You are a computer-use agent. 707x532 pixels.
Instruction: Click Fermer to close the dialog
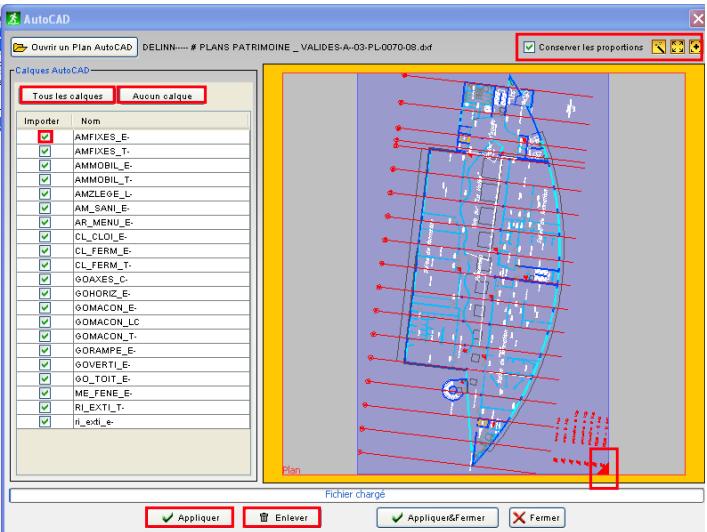(x=537, y=518)
